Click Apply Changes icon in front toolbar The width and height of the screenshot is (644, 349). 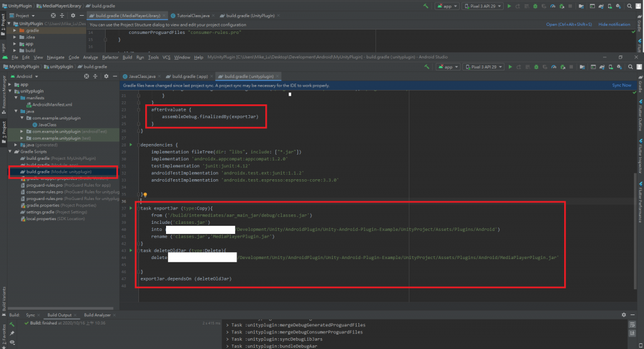(x=519, y=67)
